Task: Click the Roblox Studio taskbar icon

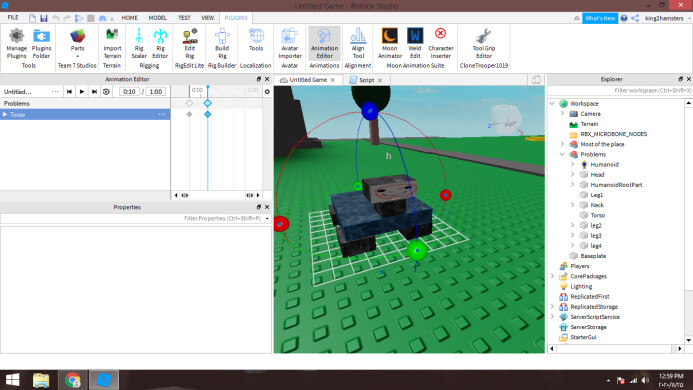Action: tap(104, 380)
